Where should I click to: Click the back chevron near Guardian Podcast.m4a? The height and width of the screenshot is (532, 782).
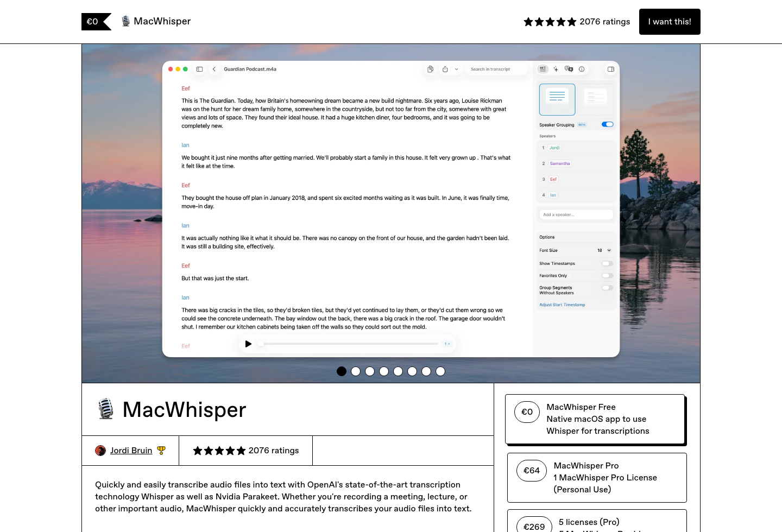[214, 69]
